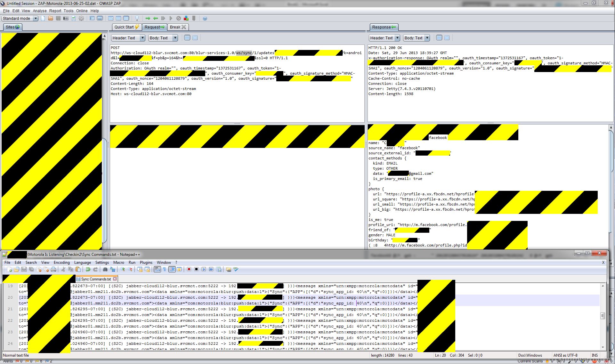The height and width of the screenshot is (364, 615).
Task: Open Notepad++ Plugins menu
Action: coord(146,263)
